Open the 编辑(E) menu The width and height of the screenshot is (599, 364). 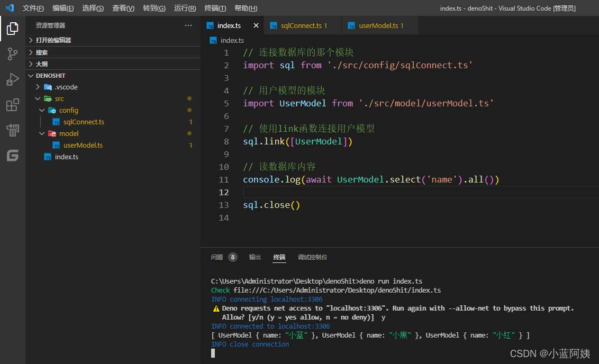[x=63, y=8]
